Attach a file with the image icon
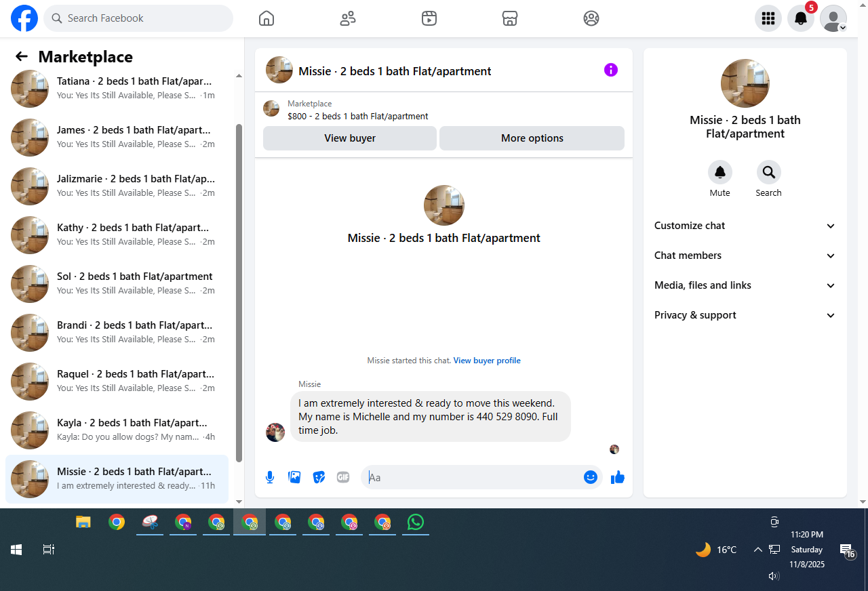This screenshot has height=591, width=868. tap(294, 477)
